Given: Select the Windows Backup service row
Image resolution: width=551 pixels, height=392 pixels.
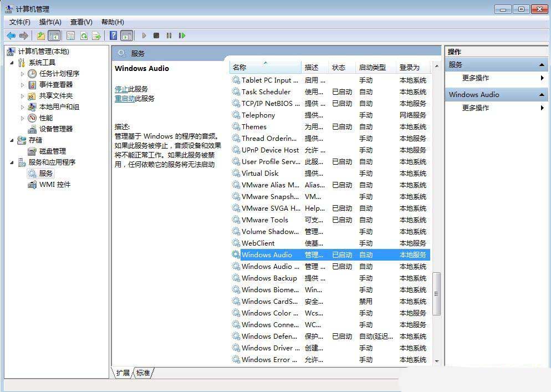Looking at the screenshot, I should point(330,278).
